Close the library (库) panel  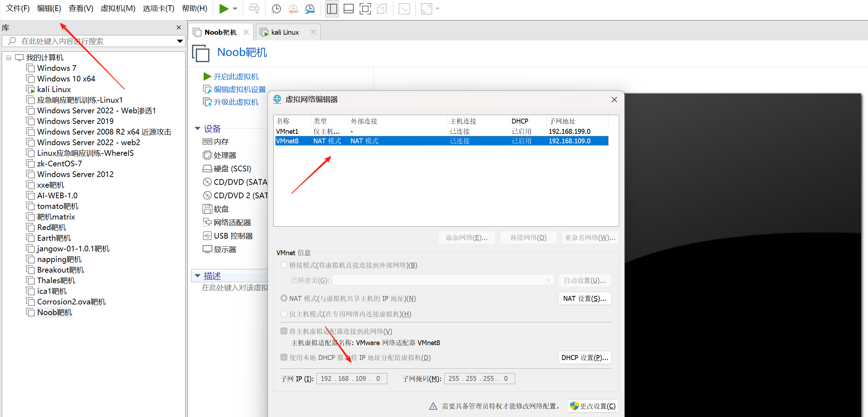click(179, 28)
